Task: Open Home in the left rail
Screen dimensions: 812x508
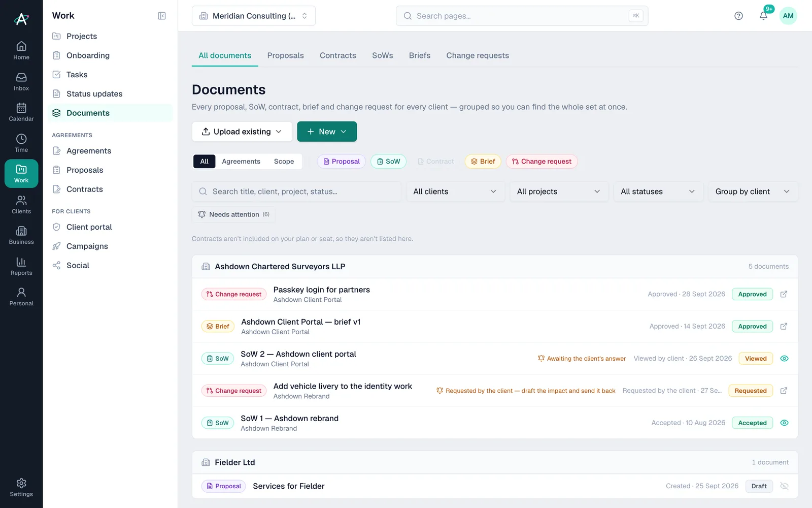Action: (x=21, y=51)
